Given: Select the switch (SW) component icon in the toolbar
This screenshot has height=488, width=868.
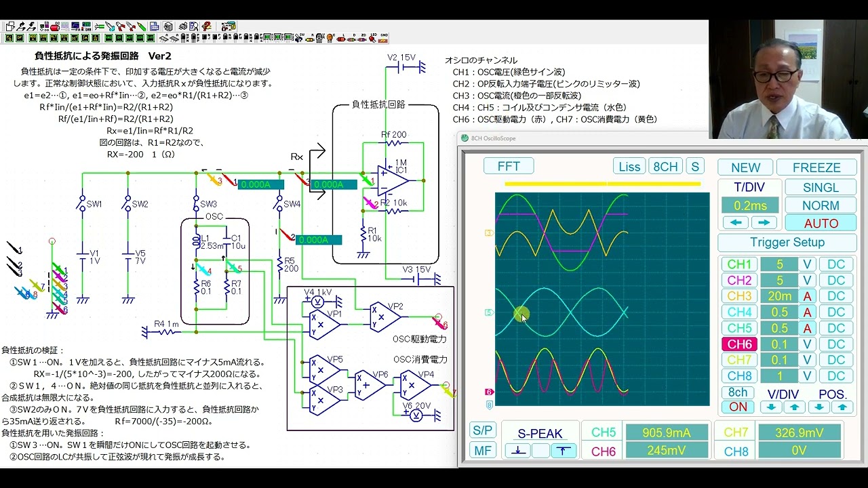Looking at the screenshot, I should click(x=299, y=38).
